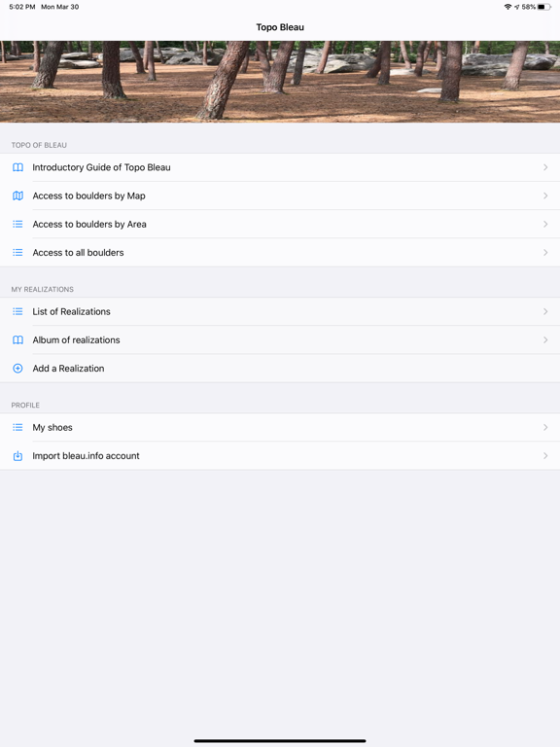The width and height of the screenshot is (560, 747).
Task: Open Album of realizations
Action: point(280,340)
